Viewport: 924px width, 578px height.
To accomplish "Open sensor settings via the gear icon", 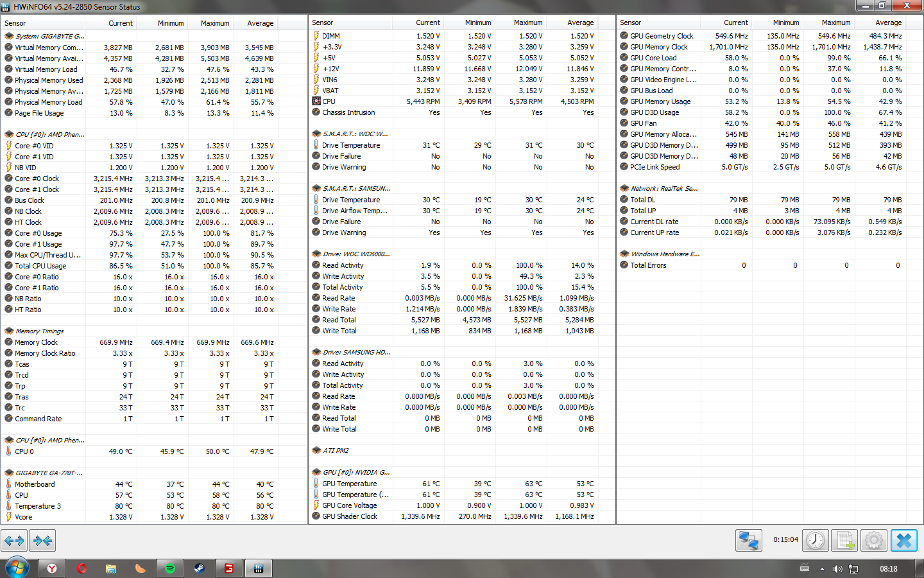I will (874, 541).
